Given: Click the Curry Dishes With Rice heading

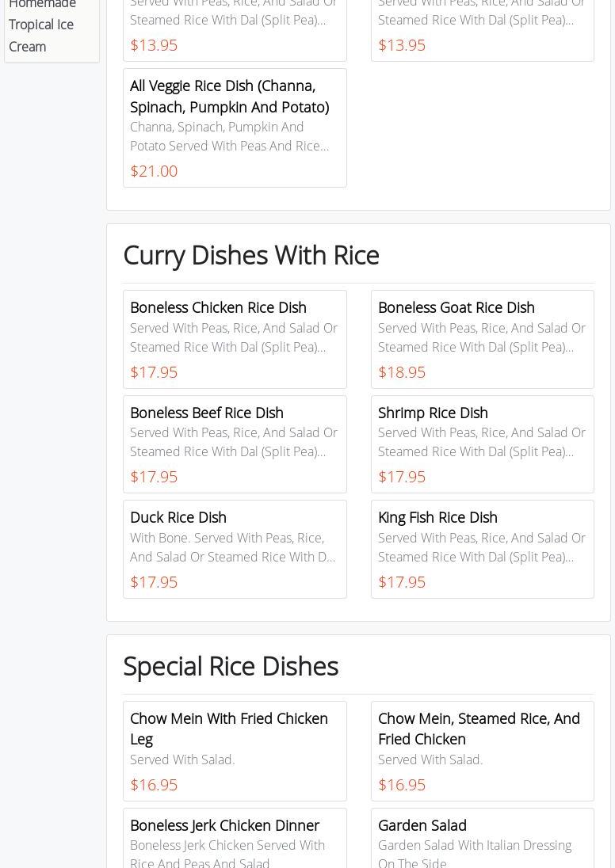Looking at the screenshot, I should pos(251,255).
